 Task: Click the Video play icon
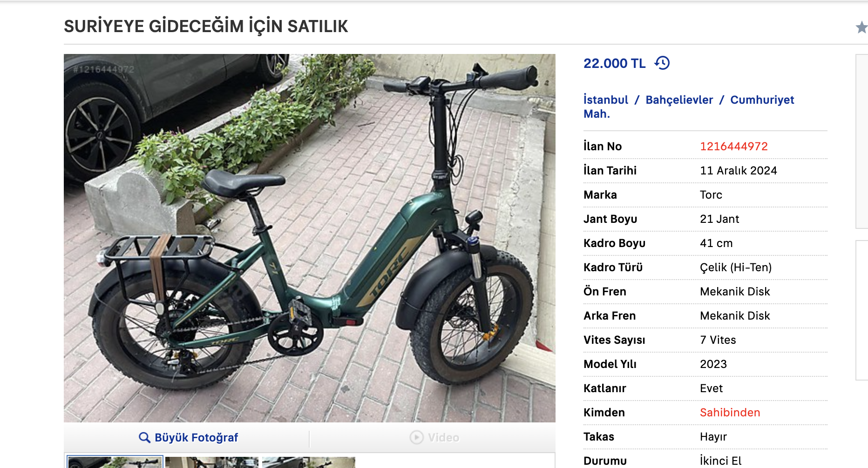pos(416,437)
